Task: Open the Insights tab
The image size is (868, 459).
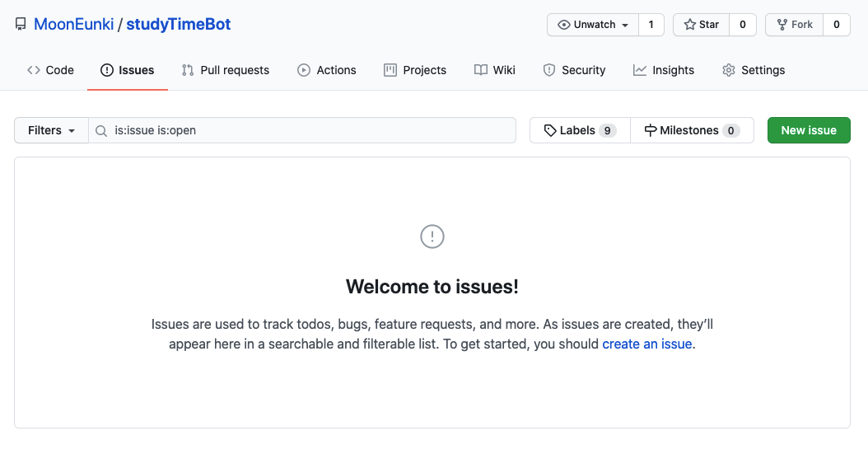Action: pos(664,70)
